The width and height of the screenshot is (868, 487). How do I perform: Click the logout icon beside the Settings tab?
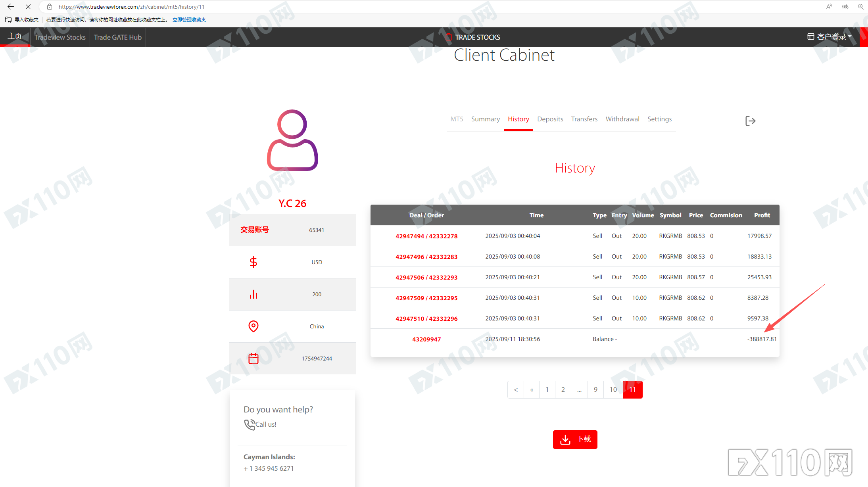(x=750, y=121)
